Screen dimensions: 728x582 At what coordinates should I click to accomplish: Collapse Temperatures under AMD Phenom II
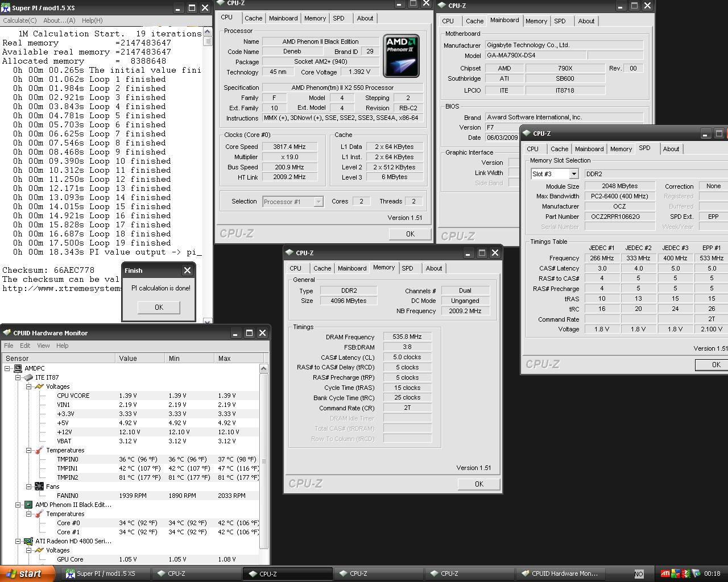(28, 514)
